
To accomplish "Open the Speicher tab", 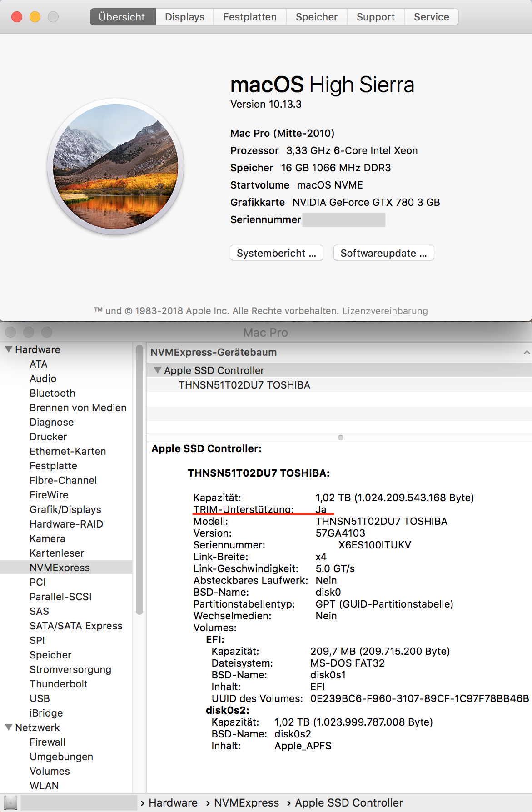I will point(317,17).
